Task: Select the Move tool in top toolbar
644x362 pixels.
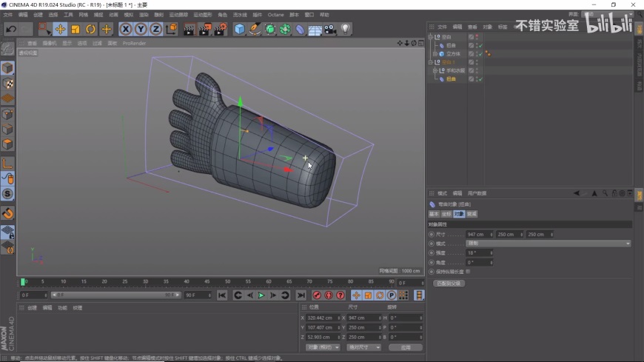Action: click(x=60, y=29)
